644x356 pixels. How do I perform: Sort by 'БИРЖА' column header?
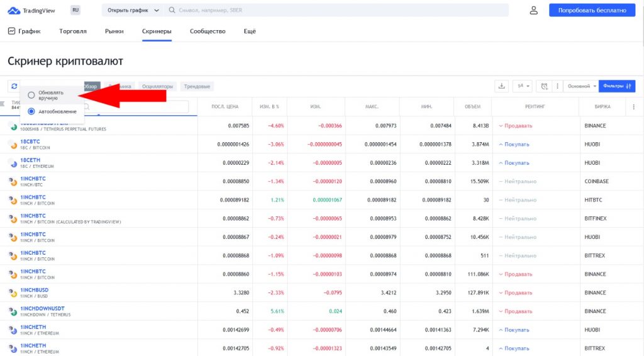pyautogui.click(x=602, y=107)
